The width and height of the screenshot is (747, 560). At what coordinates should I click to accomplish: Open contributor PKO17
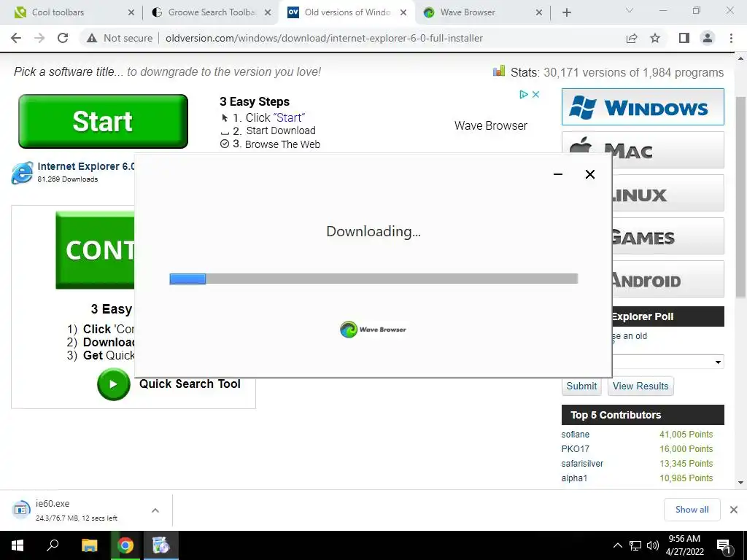(575, 449)
